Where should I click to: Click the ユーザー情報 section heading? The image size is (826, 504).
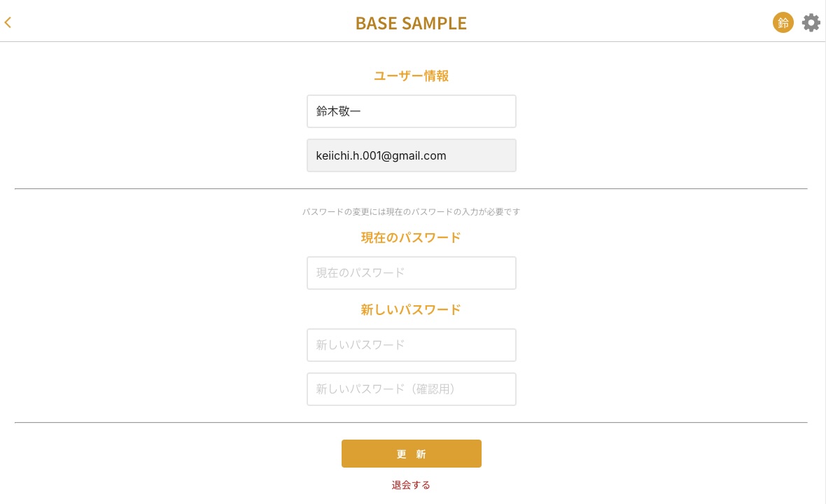(x=412, y=76)
